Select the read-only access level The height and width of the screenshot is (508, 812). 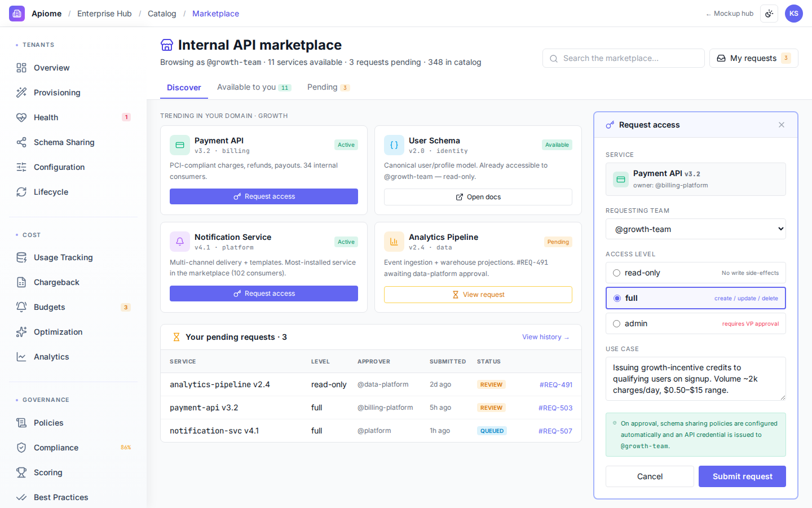click(696, 273)
